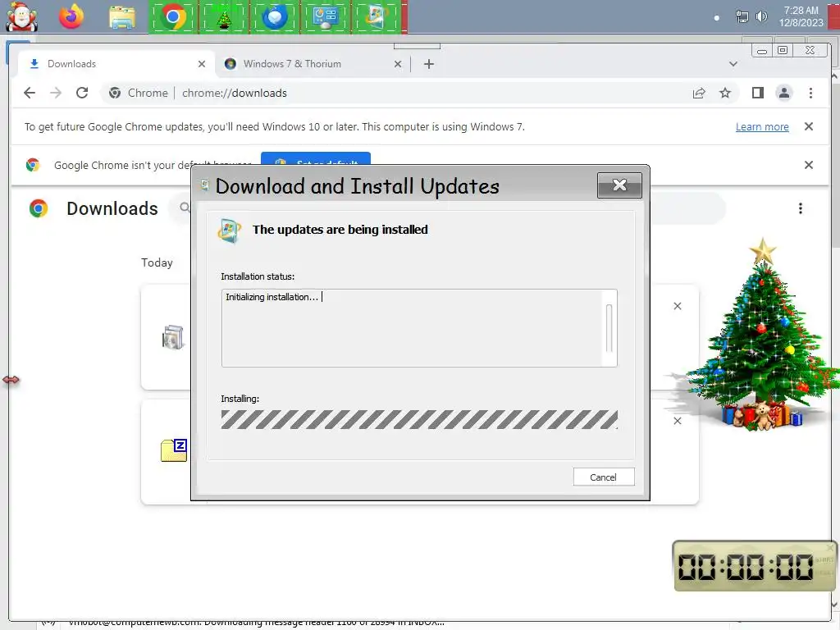Viewport: 840px width, 630px height.
Task: Dismiss the Windows 7 update notice
Action: click(x=809, y=126)
